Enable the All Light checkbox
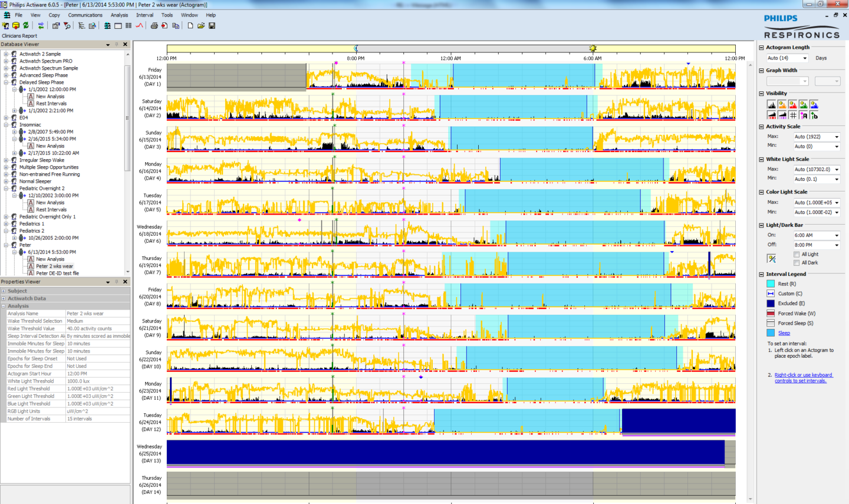 797,255
